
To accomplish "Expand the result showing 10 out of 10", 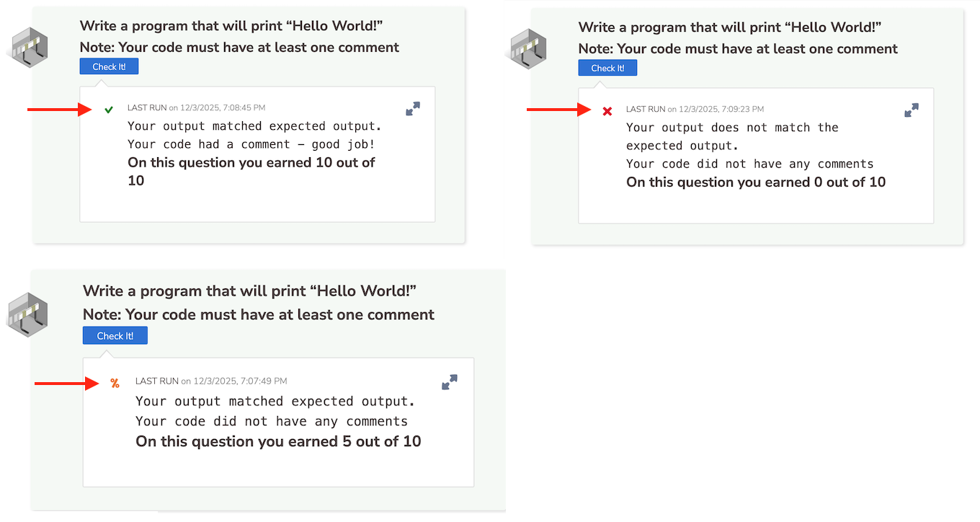I will 413,109.
